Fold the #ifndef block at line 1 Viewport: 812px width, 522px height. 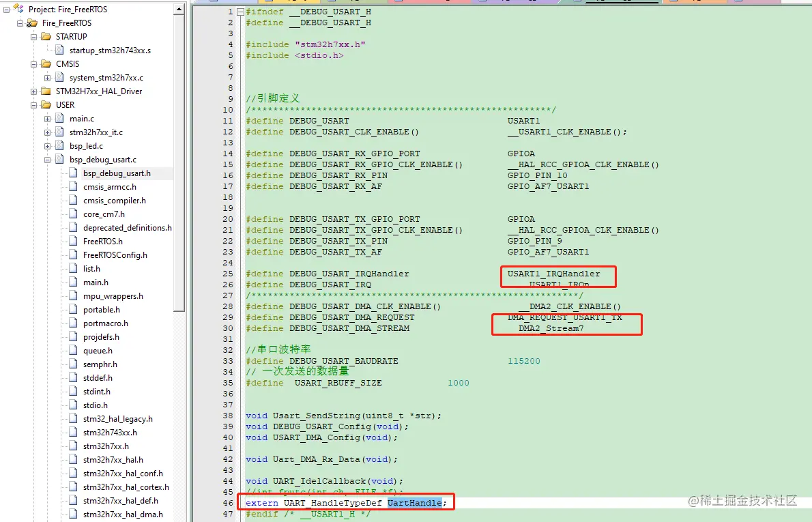240,12
